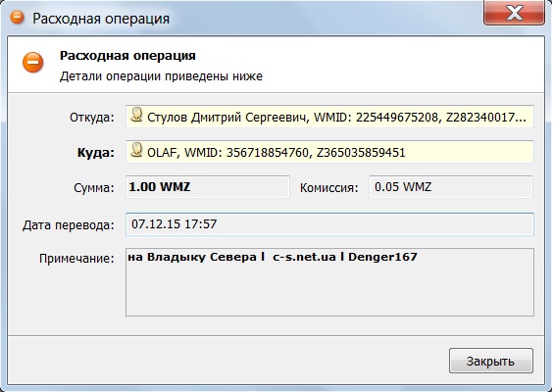Click the text 'Детали операции приведены ниже'
553x392 pixels.
coord(161,76)
